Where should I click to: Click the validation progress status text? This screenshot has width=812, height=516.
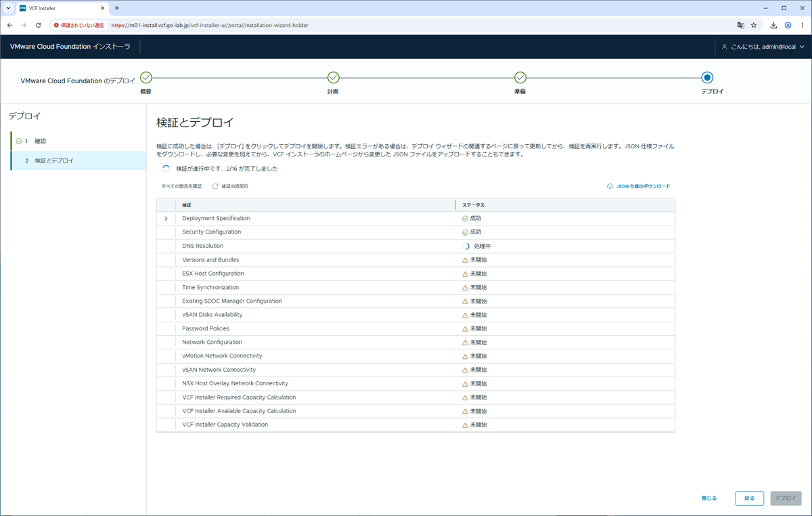point(227,169)
